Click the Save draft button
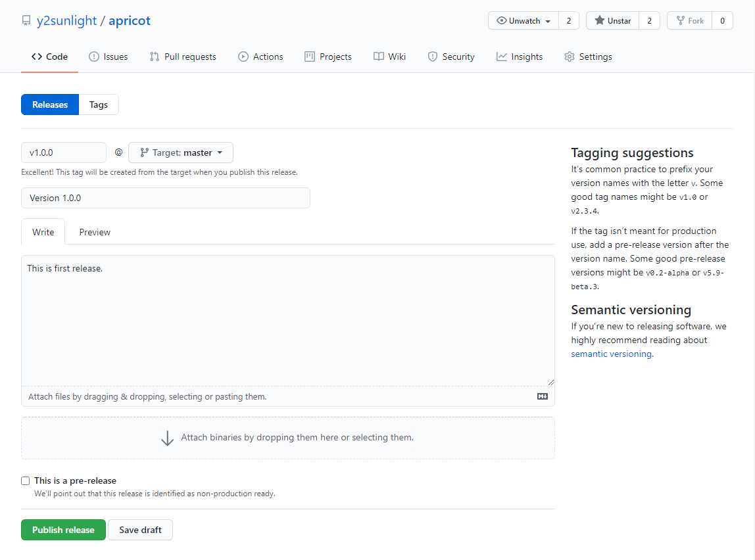The width and height of the screenshot is (755, 560). coord(140,530)
